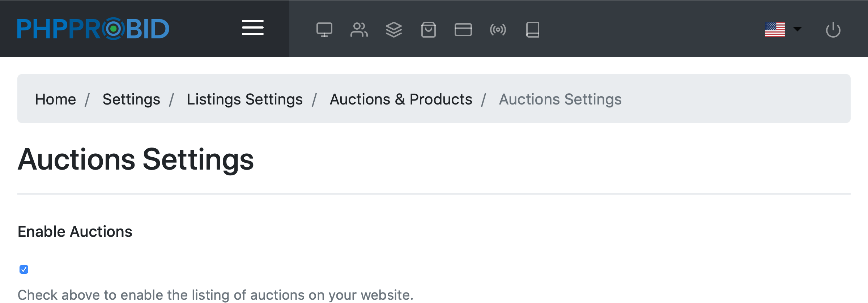The width and height of the screenshot is (868, 303).
Task: Go to Home in breadcrumb
Action: coord(55,99)
